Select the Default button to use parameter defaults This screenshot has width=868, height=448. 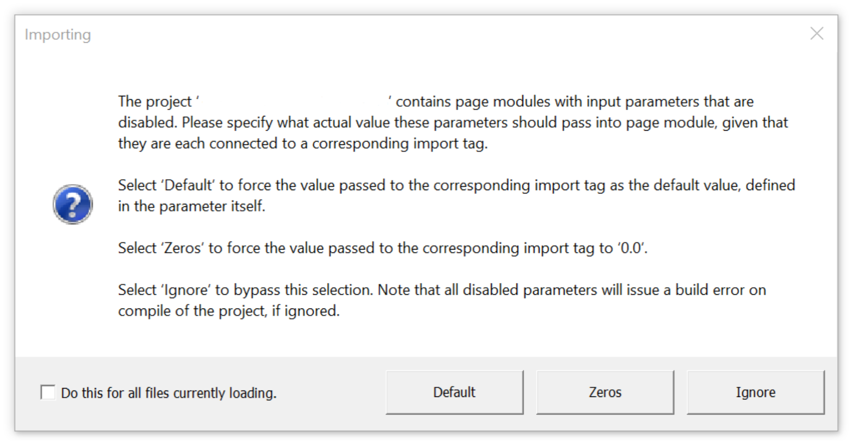click(x=454, y=392)
